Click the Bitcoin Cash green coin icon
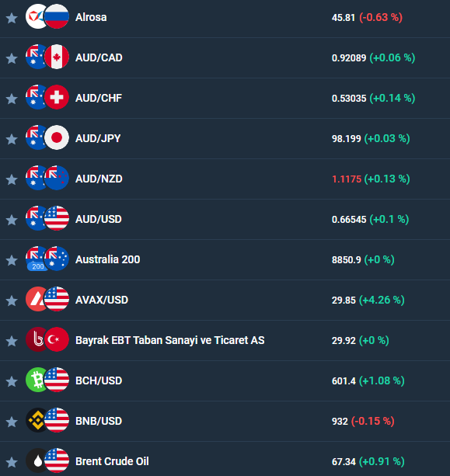This screenshot has height=476, width=450. pos(36,380)
